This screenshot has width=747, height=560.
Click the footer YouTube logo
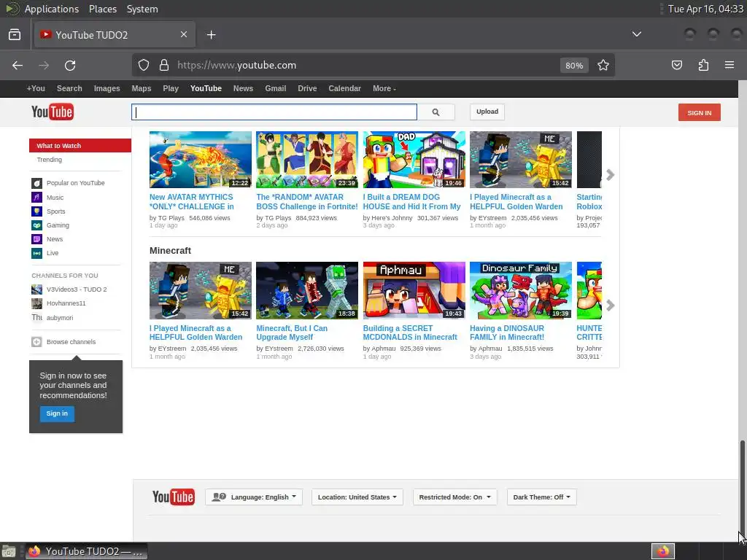click(174, 497)
